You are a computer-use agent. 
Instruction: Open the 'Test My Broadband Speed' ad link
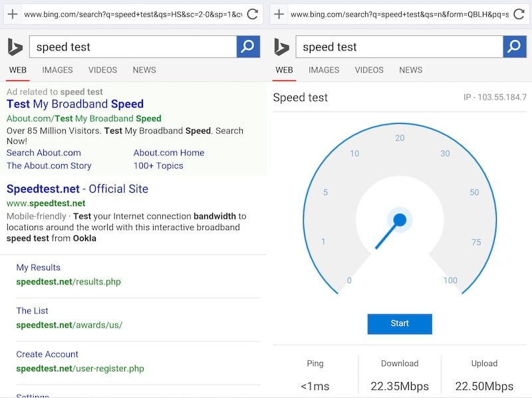[75, 104]
